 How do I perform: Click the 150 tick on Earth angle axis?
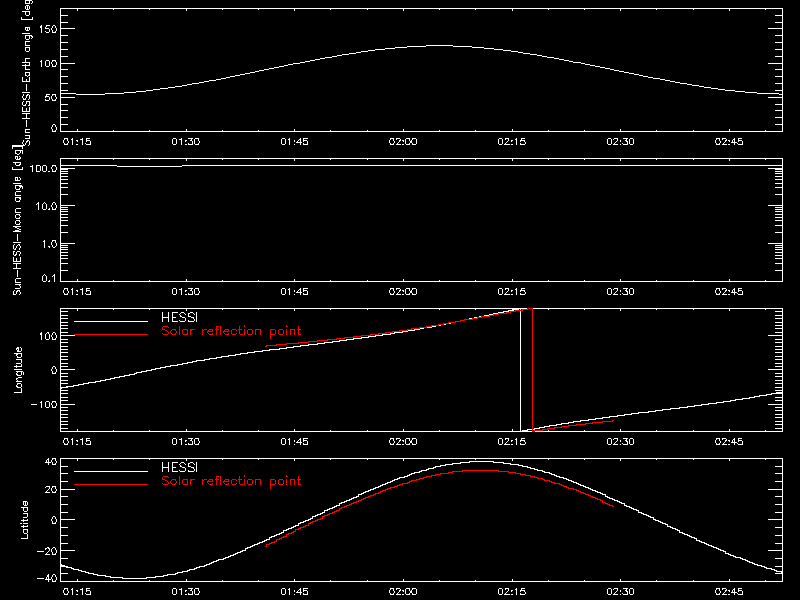pyautogui.click(x=48, y=29)
